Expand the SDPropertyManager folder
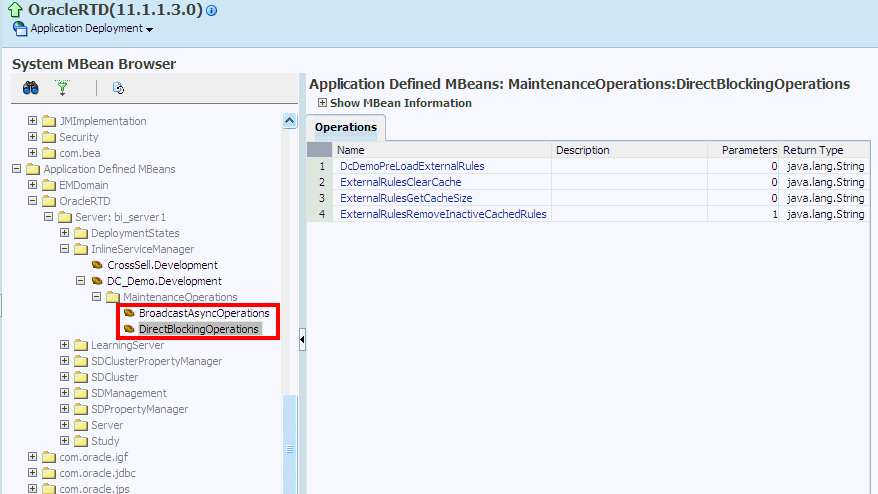The image size is (878, 494). pos(64,408)
